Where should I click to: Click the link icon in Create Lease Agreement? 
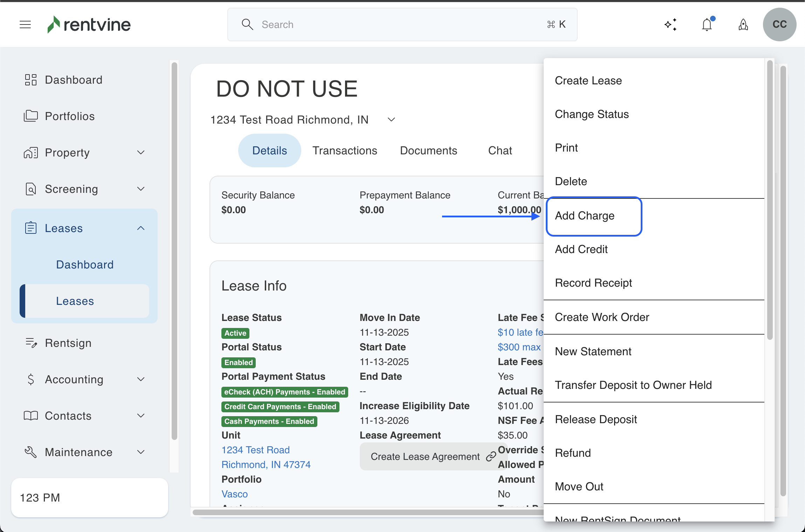(x=491, y=456)
